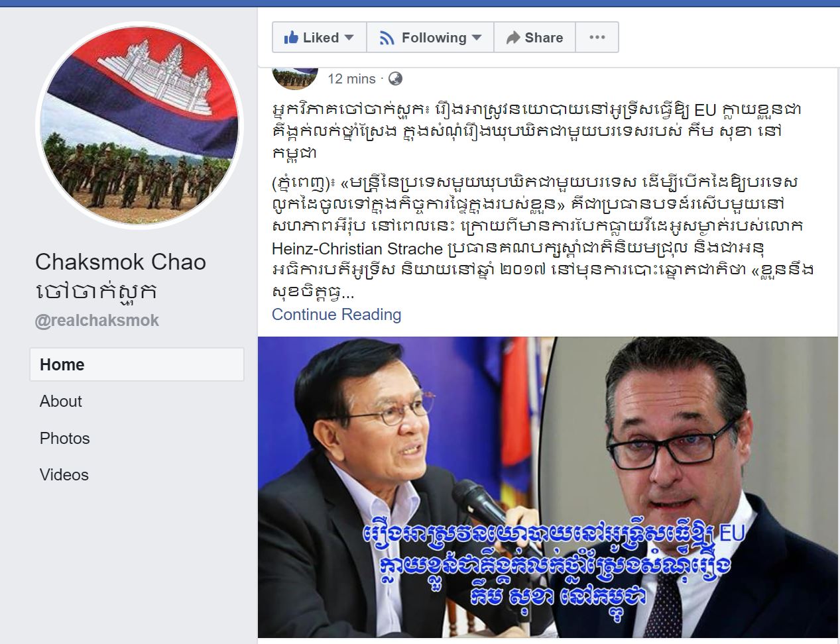
Task: Click the RSS feed icon on Following
Action: coord(387,38)
